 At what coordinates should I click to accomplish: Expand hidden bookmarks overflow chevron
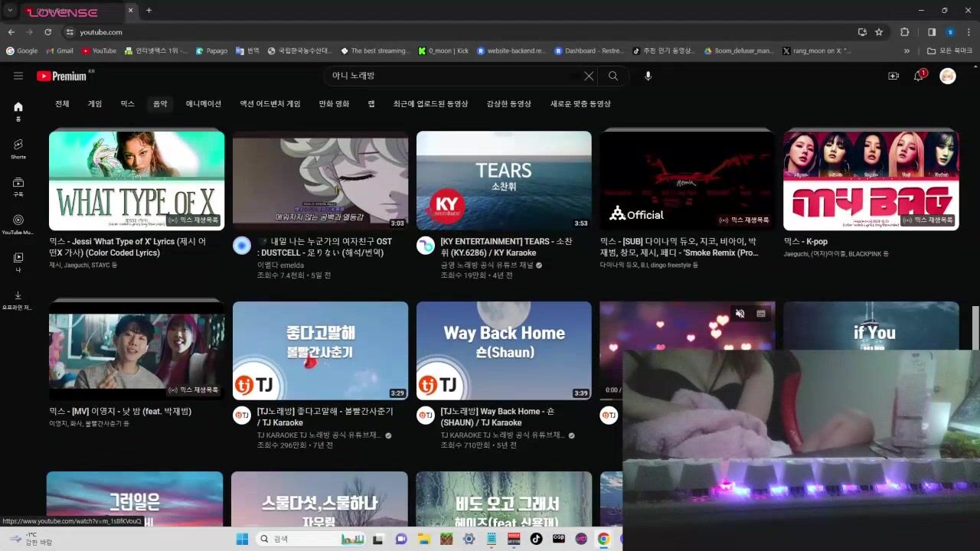click(x=906, y=51)
